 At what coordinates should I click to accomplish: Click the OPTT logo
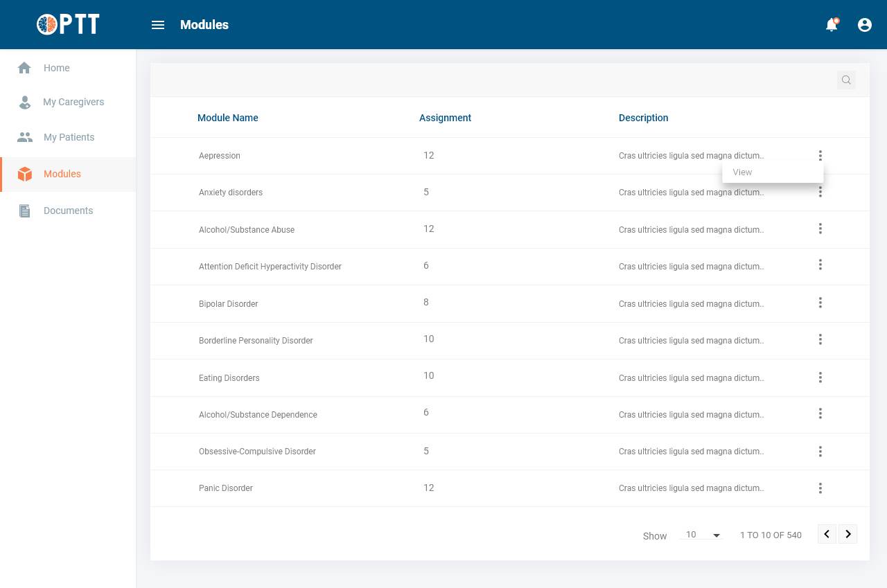click(x=68, y=24)
